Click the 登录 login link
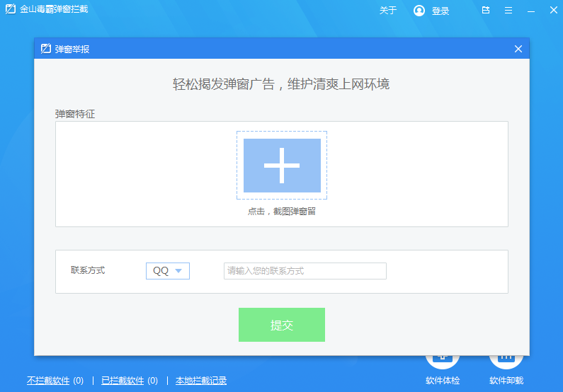Screen dimensions: 563x392 click(440, 11)
